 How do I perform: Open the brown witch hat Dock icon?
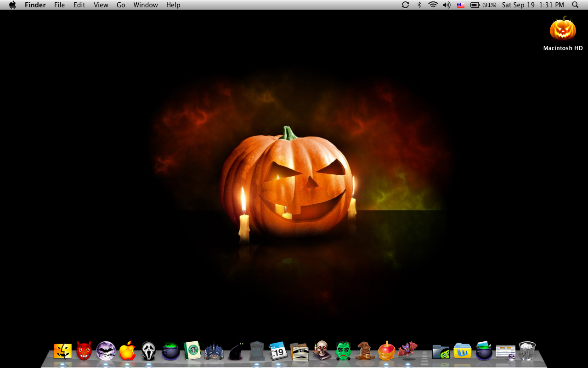tap(365, 351)
